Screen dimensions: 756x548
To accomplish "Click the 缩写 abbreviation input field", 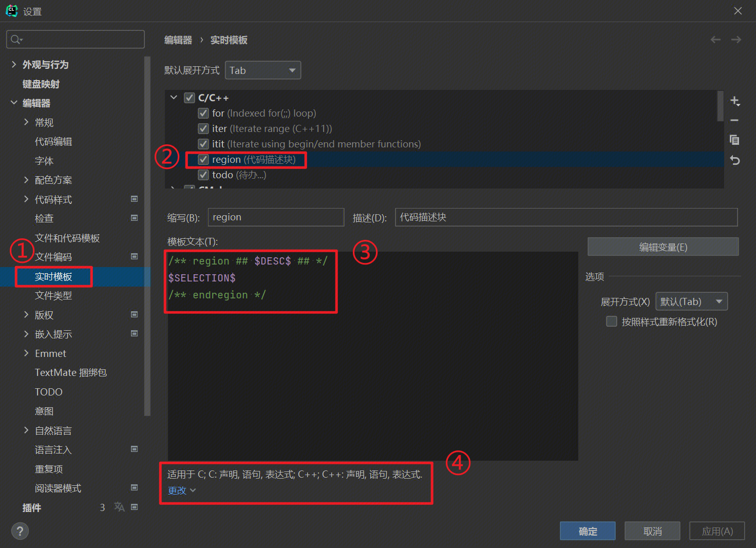I will point(276,217).
